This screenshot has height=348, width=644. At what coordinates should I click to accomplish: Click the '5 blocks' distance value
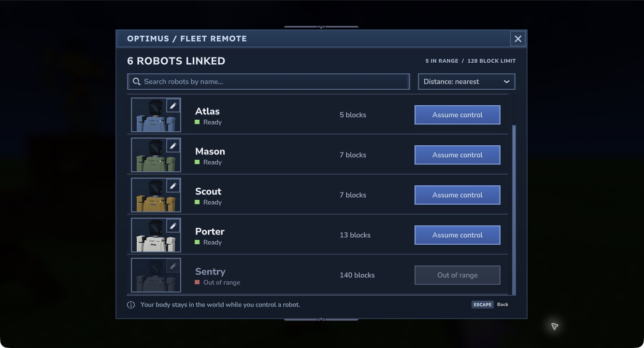pyautogui.click(x=353, y=115)
